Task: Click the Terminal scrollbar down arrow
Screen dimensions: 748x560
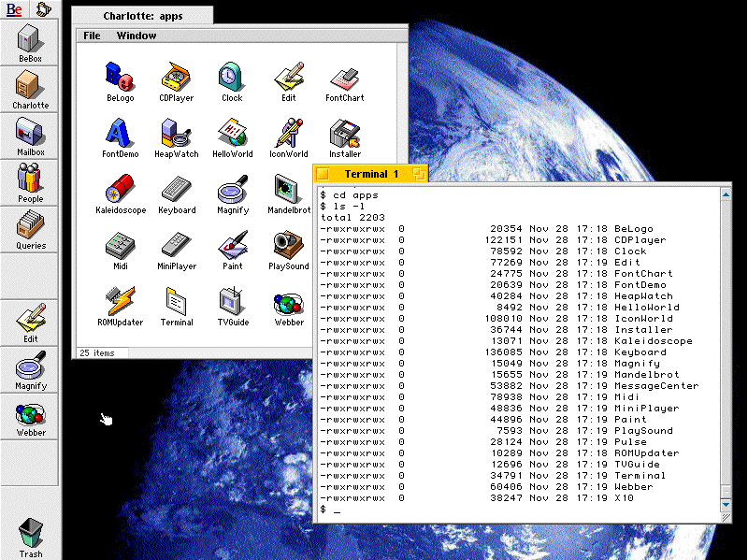Action: (726, 505)
